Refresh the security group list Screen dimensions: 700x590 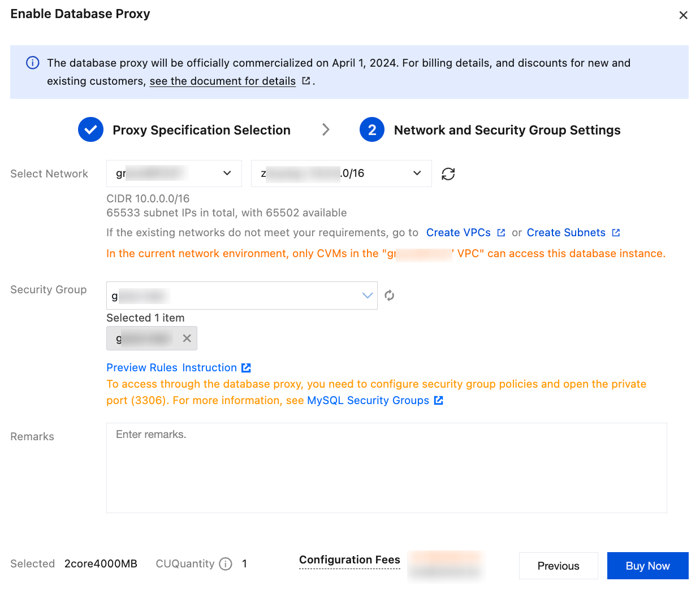click(x=390, y=296)
